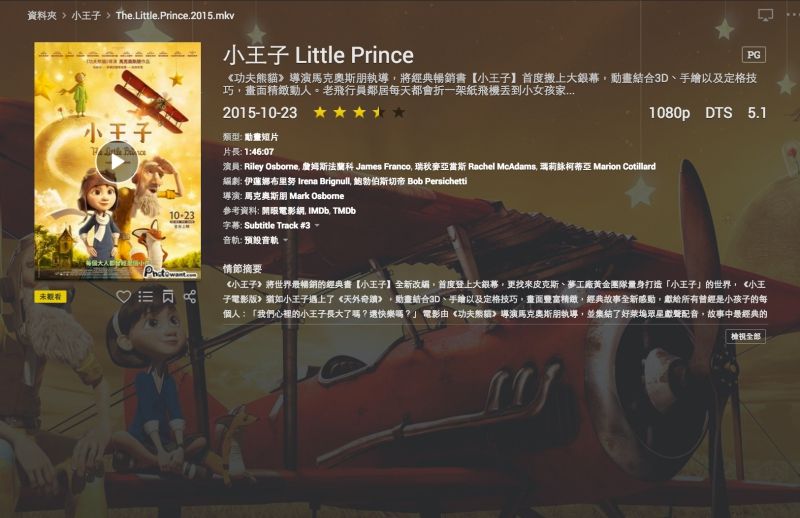Image resolution: width=800 pixels, height=518 pixels.
Task: Open the playlist list icon
Action: (145, 297)
